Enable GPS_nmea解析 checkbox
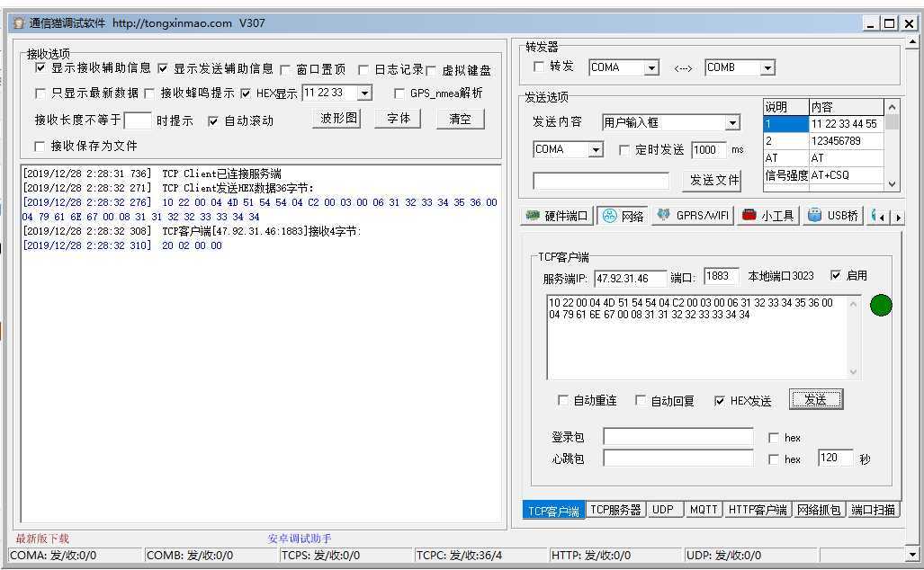 (x=399, y=93)
